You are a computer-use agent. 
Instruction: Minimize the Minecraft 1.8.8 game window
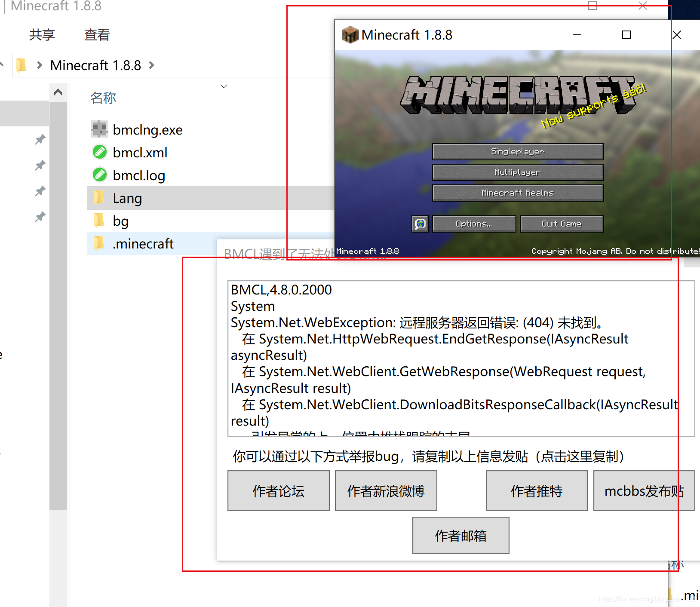tap(577, 35)
